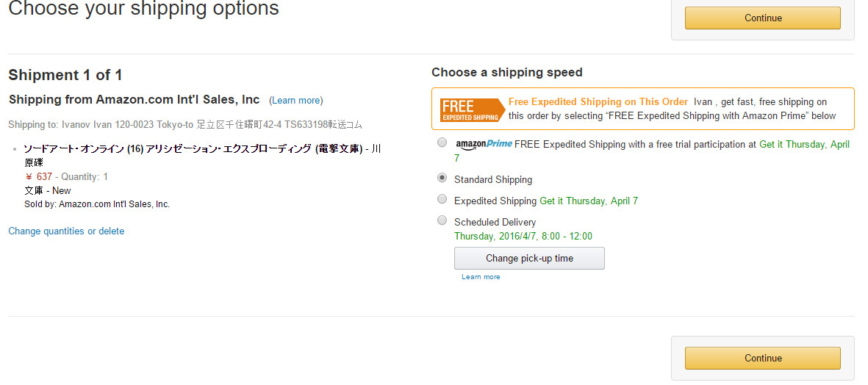Click the Japanese book title text

coord(193,149)
